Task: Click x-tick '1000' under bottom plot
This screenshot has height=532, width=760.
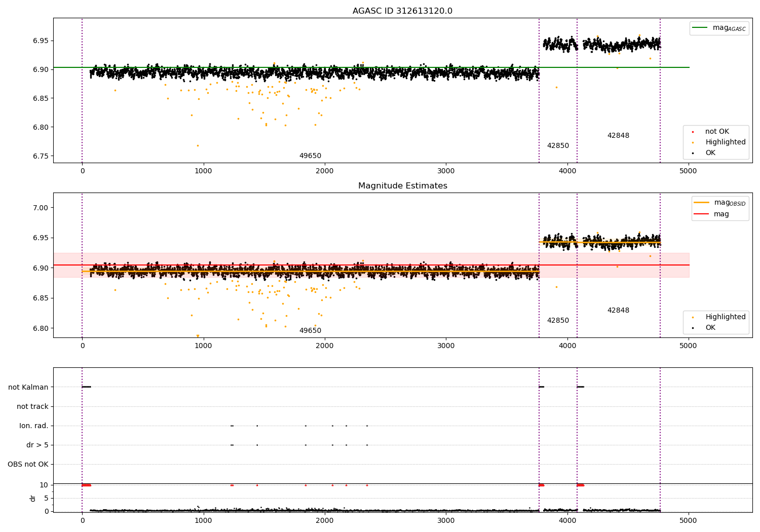Action: (x=203, y=521)
